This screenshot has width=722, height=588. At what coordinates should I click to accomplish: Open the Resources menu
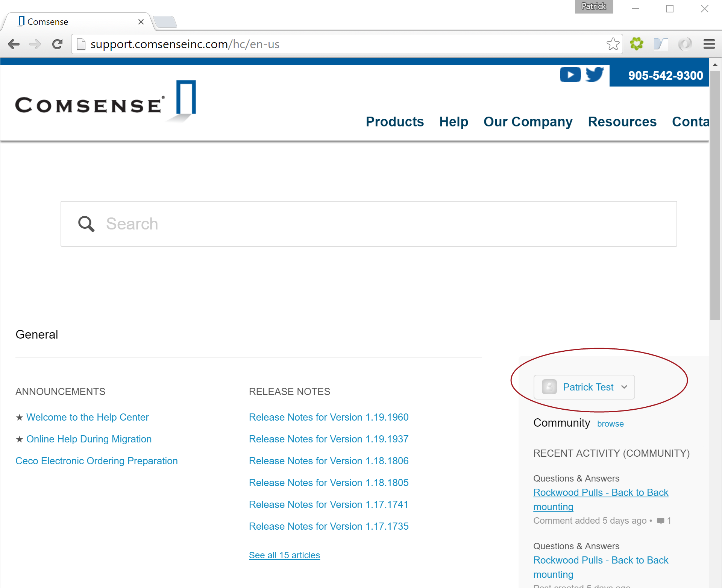pyautogui.click(x=622, y=122)
